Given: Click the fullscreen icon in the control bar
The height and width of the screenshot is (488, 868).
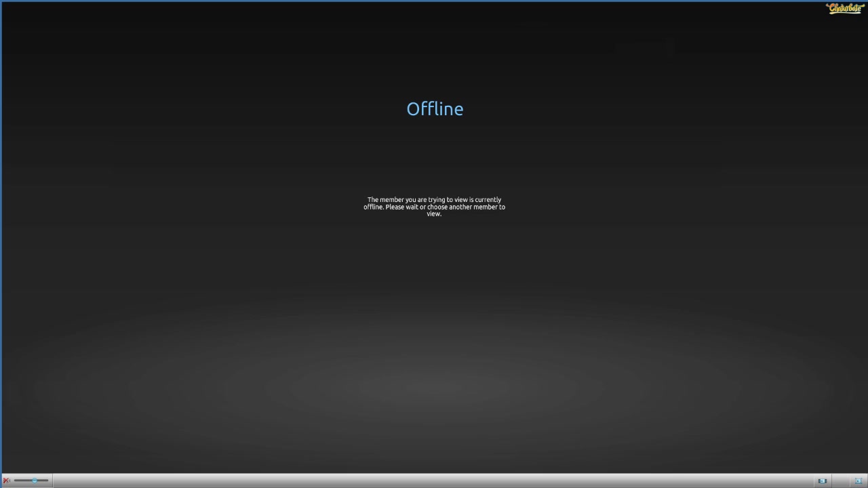Looking at the screenshot, I should coord(858,481).
